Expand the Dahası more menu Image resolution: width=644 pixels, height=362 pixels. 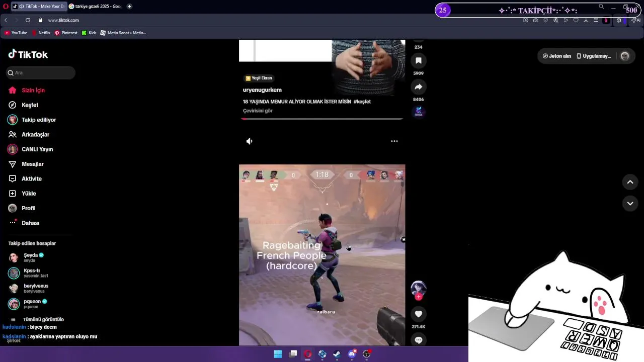point(24,223)
